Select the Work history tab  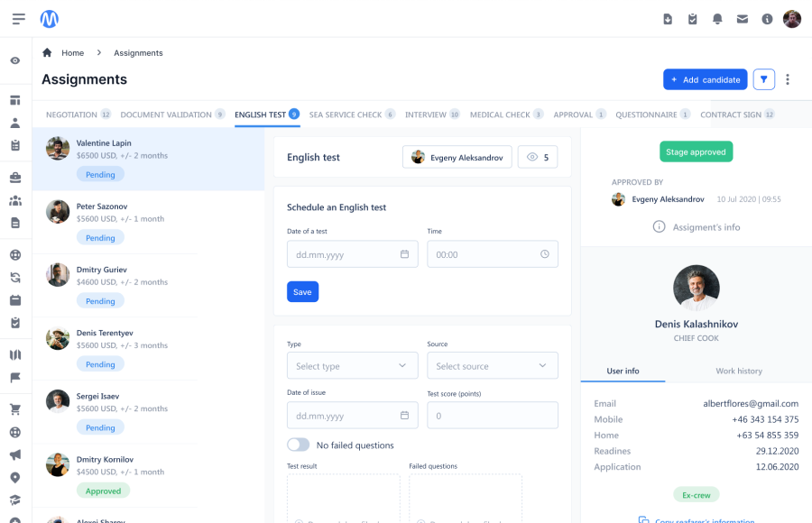coord(738,371)
